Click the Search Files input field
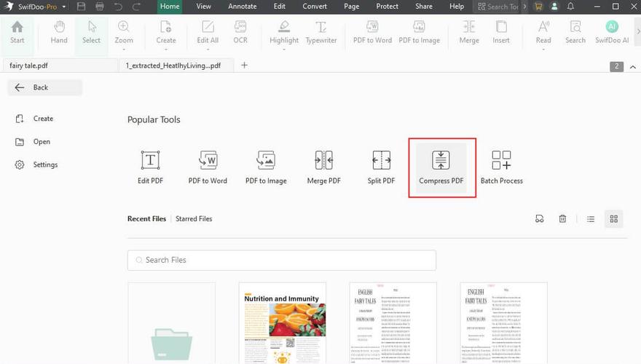Viewport: 641px width, 364px height. click(282, 260)
